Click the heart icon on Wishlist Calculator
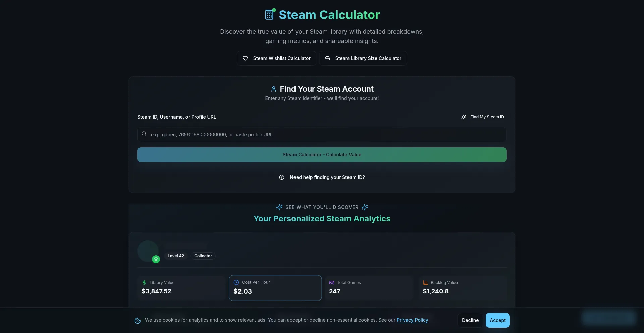The image size is (644, 333). (245, 58)
